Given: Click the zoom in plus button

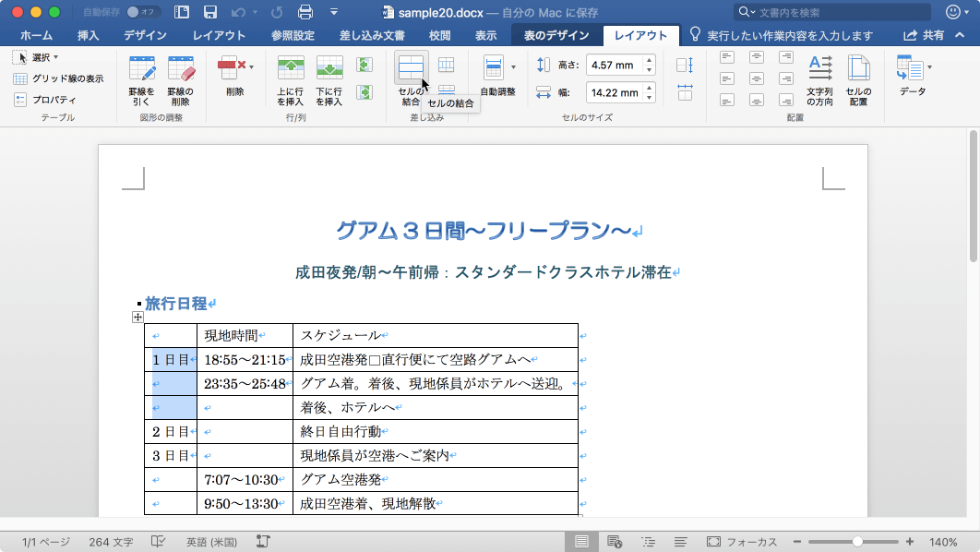Looking at the screenshot, I should point(909,542).
